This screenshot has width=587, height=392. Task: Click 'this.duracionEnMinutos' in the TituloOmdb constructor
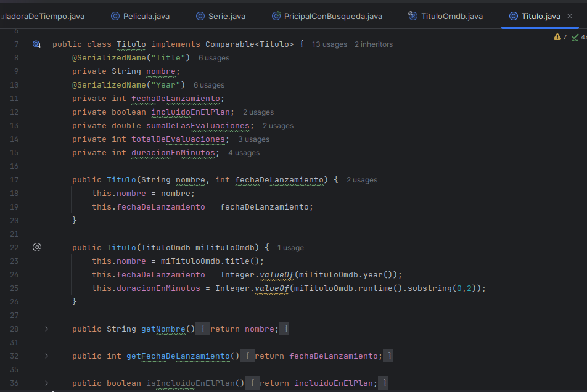pyautogui.click(x=146, y=288)
